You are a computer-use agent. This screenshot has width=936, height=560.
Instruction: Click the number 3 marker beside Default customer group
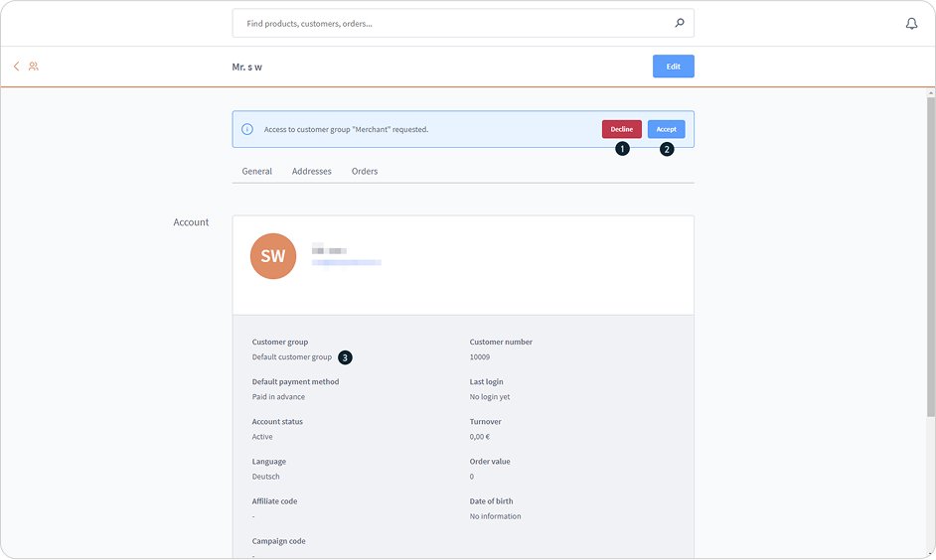click(345, 357)
